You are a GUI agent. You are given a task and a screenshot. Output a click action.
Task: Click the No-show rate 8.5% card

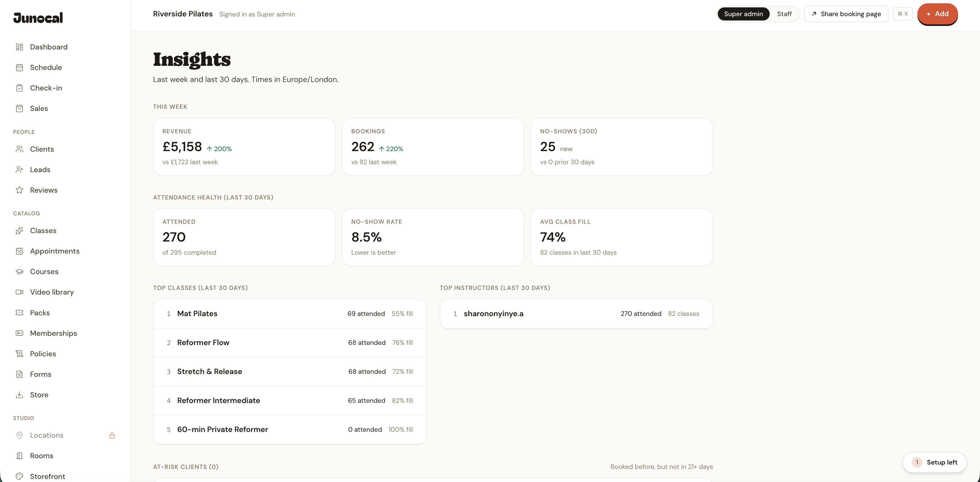pyautogui.click(x=433, y=237)
